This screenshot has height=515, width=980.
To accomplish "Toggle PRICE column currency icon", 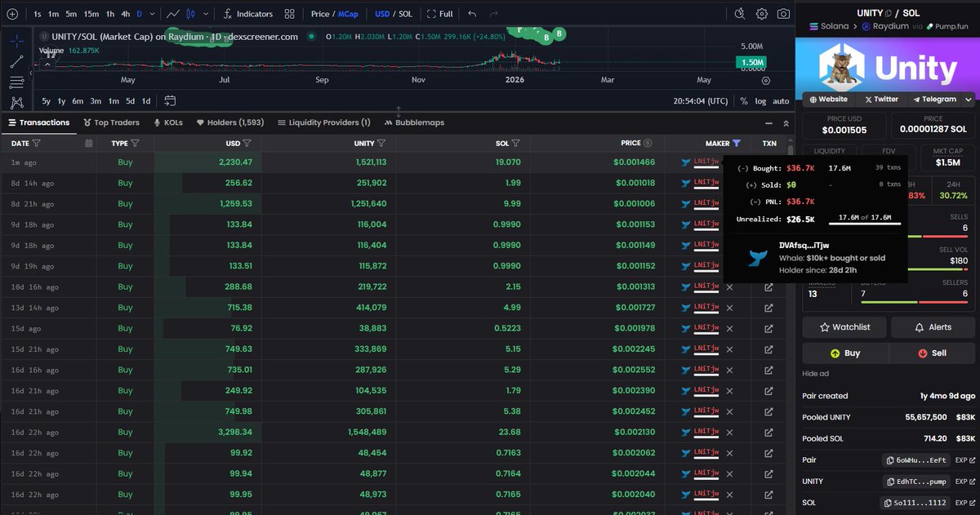I will point(648,143).
